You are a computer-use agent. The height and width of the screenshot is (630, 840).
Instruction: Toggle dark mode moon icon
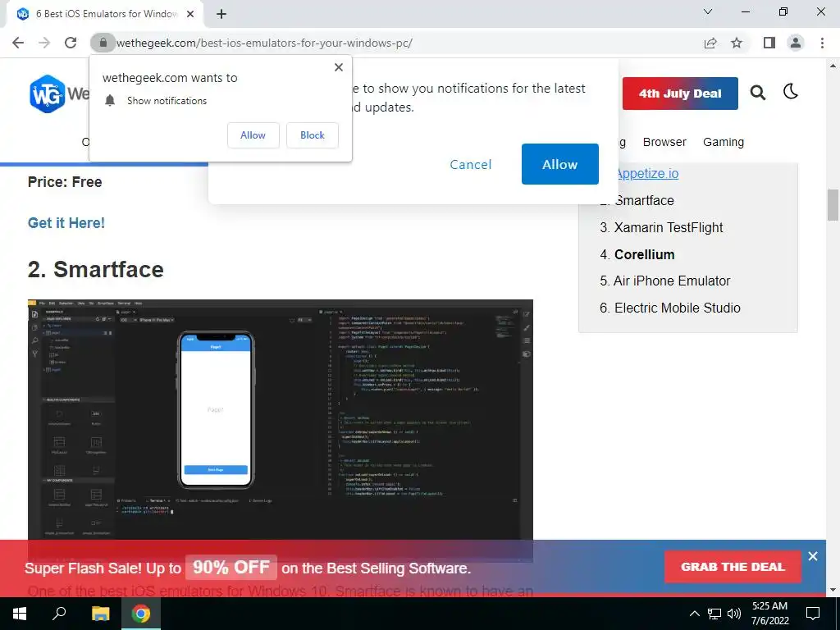pos(791,92)
